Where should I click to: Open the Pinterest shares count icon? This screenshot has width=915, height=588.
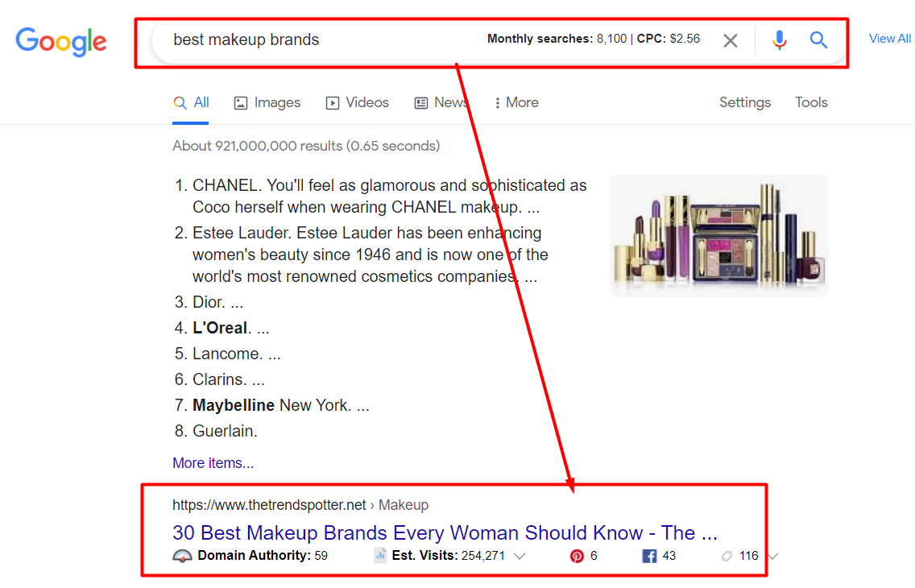[577, 555]
